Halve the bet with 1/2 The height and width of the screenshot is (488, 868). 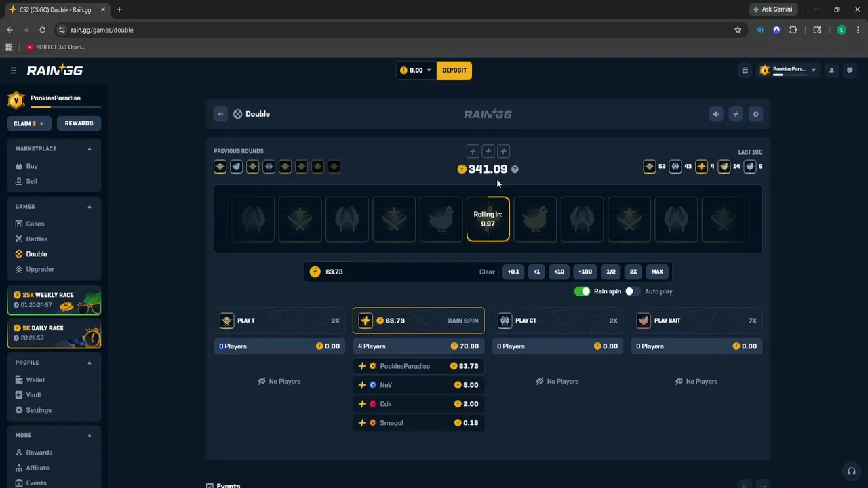(x=611, y=272)
